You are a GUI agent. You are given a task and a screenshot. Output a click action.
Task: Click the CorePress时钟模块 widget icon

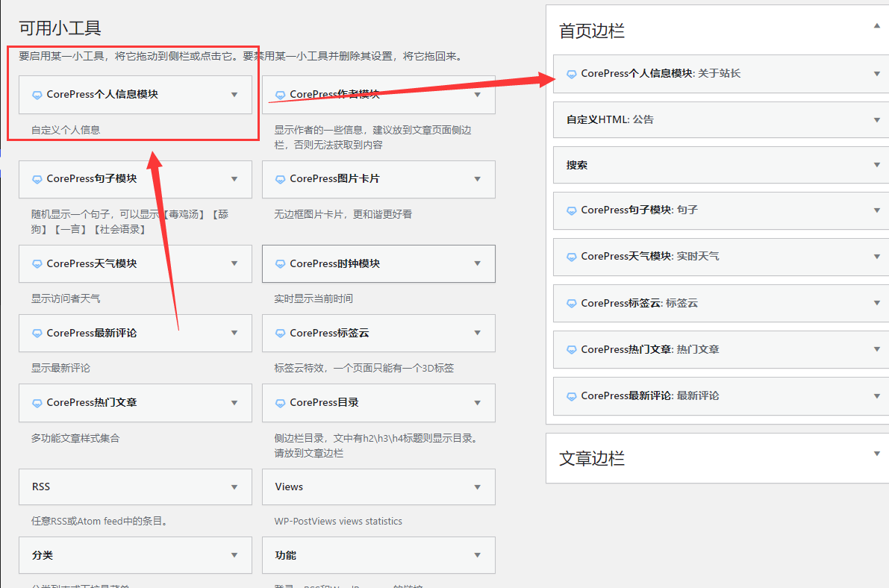[280, 264]
